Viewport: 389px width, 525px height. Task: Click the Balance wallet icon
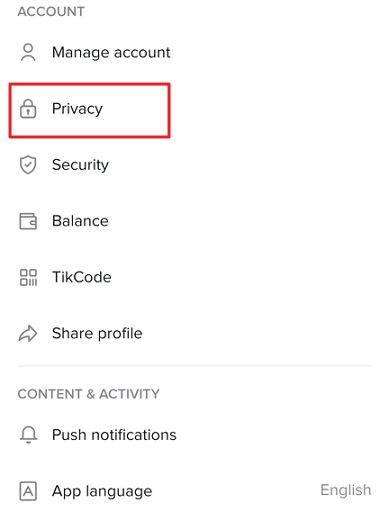(x=28, y=221)
